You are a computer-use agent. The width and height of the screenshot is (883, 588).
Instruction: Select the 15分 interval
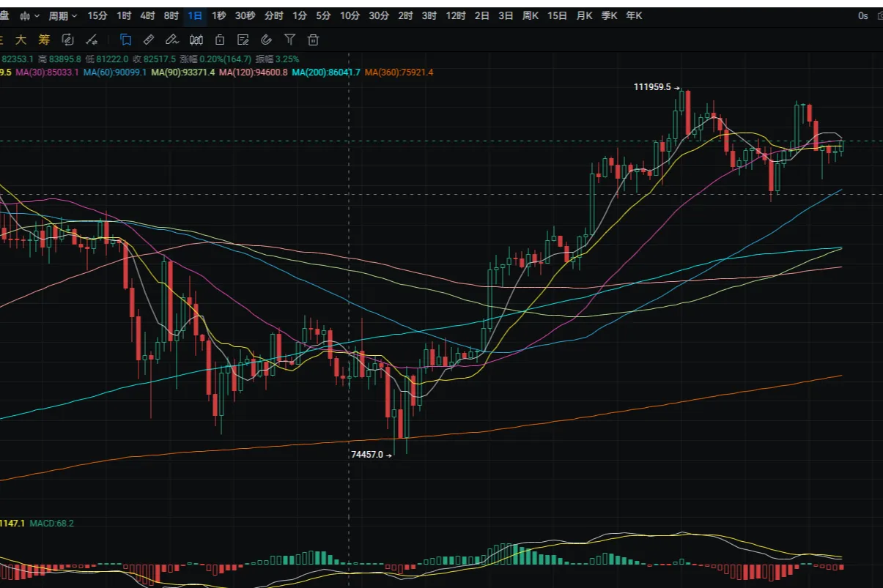(97, 15)
